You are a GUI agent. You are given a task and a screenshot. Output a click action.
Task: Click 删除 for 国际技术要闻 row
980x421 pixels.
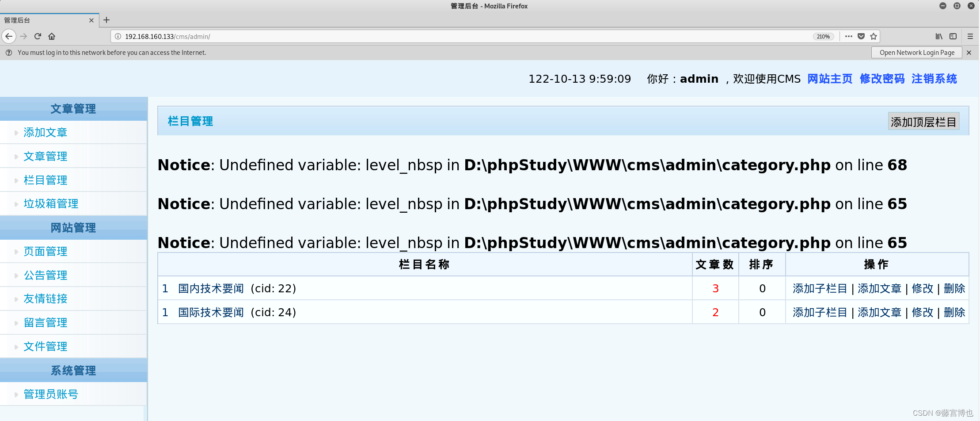[954, 313]
